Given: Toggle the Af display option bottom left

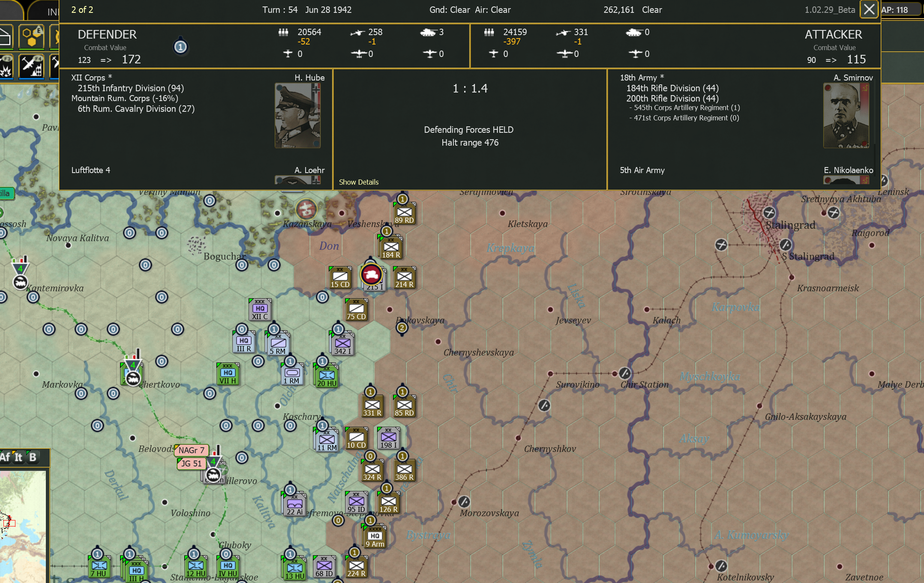Looking at the screenshot, I should click(6, 457).
